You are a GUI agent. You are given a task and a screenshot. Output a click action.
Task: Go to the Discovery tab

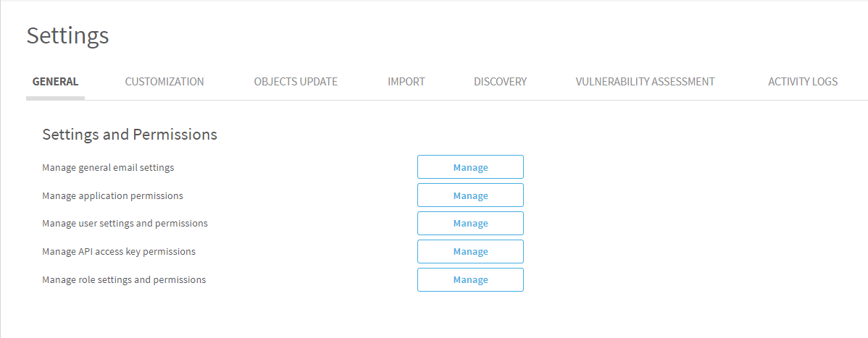[x=500, y=82]
